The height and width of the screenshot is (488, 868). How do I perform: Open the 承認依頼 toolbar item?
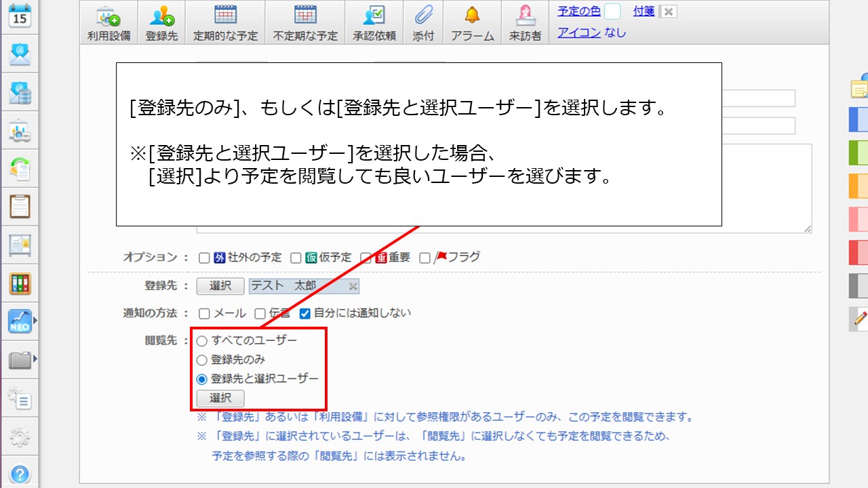(x=374, y=22)
